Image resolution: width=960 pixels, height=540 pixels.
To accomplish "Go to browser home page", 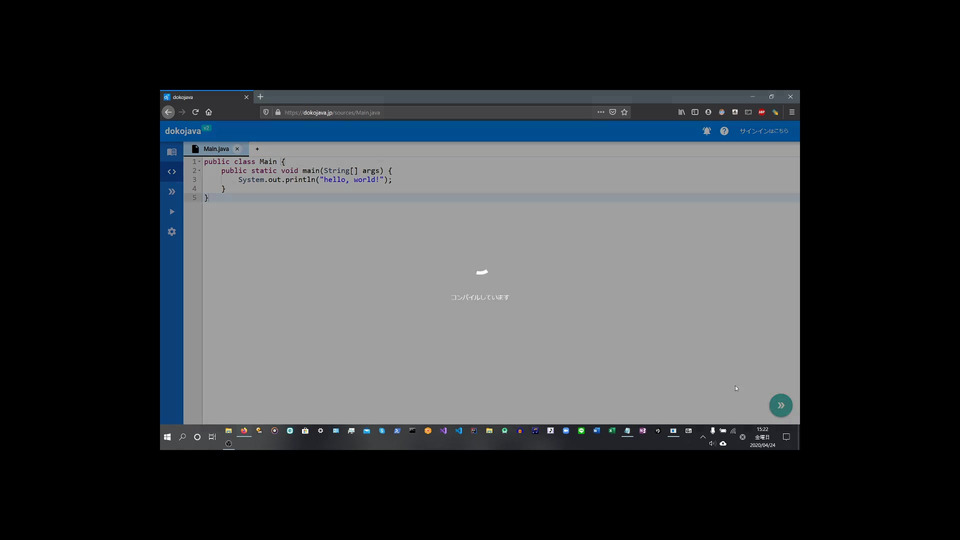I will (209, 112).
